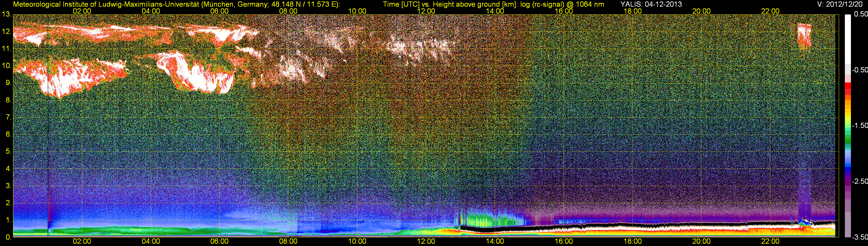Select 10:00 on the bottom time axis
The image size is (868, 246).
click(x=357, y=242)
